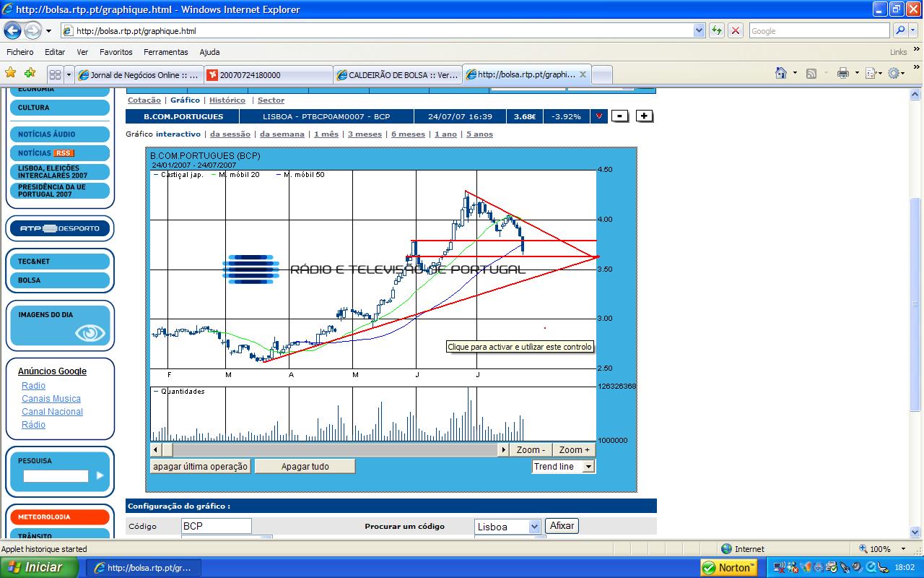
Task: Open the Favoritos menu
Action: [116, 52]
